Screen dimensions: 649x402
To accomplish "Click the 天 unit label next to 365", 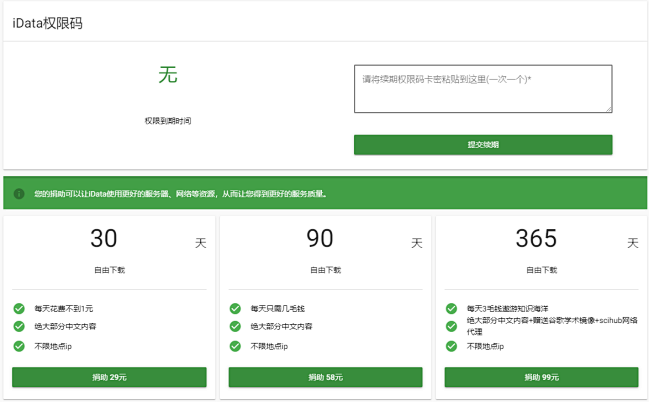I will point(633,243).
